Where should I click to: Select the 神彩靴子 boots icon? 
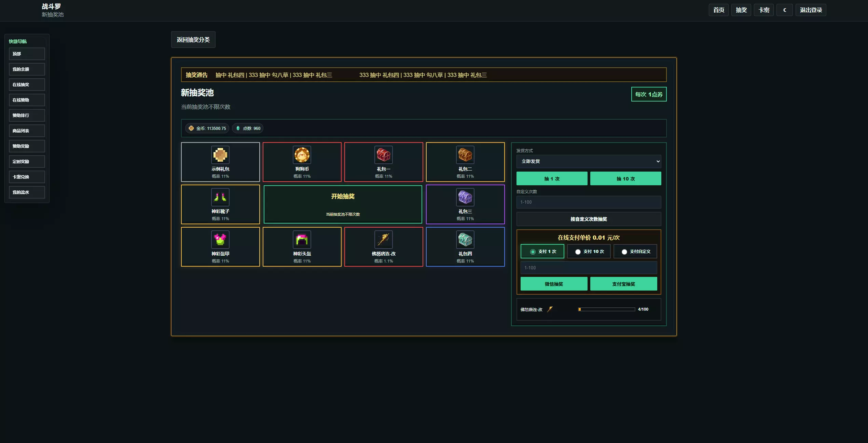(220, 197)
